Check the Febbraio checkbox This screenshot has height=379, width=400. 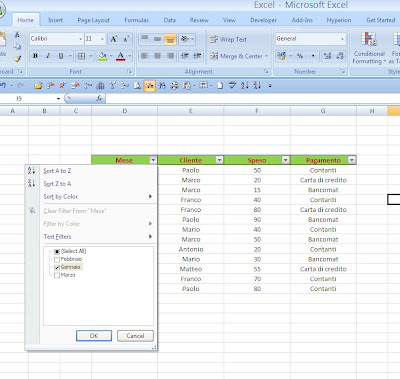pyautogui.click(x=57, y=259)
